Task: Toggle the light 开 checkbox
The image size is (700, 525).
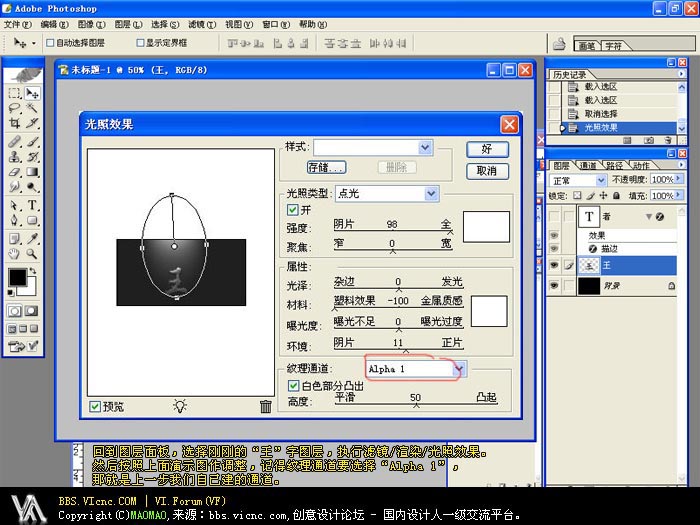Action: coord(293,209)
